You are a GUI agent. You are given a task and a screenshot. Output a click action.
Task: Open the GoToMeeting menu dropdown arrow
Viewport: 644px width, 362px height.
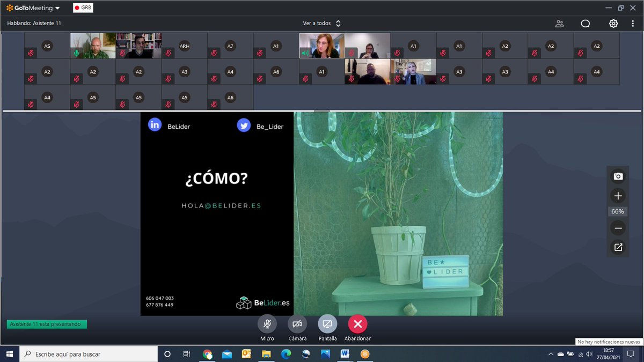(x=57, y=8)
